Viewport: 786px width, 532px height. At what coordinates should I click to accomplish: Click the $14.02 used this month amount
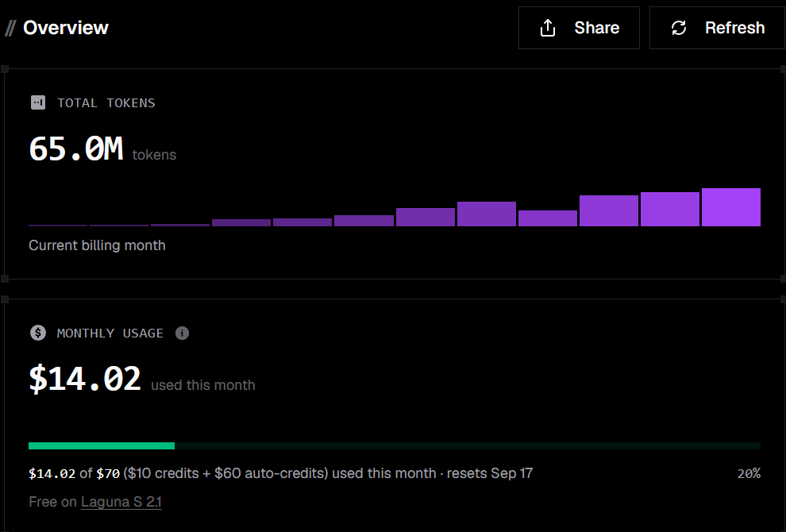pyautogui.click(x=85, y=379)
